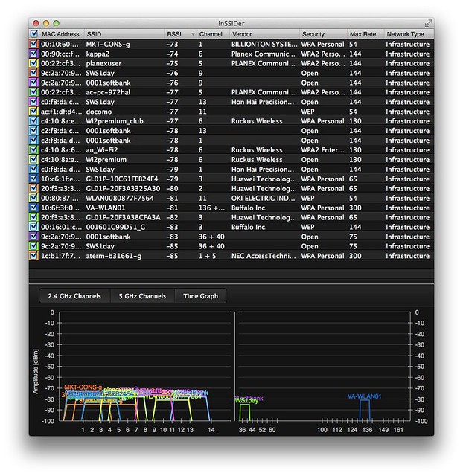The image size is (463, 476).
Task: Sort by the Max Rate column header
Action: [x=365, y=34]
